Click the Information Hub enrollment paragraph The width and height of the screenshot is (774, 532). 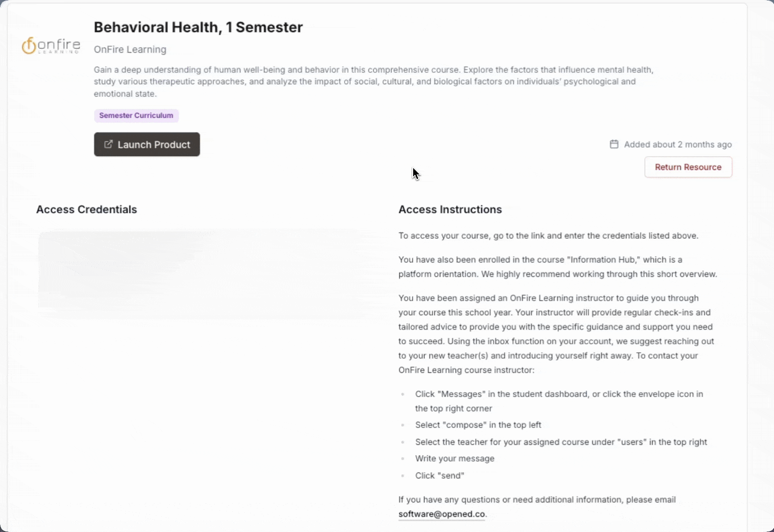click(x=557, y=266)
